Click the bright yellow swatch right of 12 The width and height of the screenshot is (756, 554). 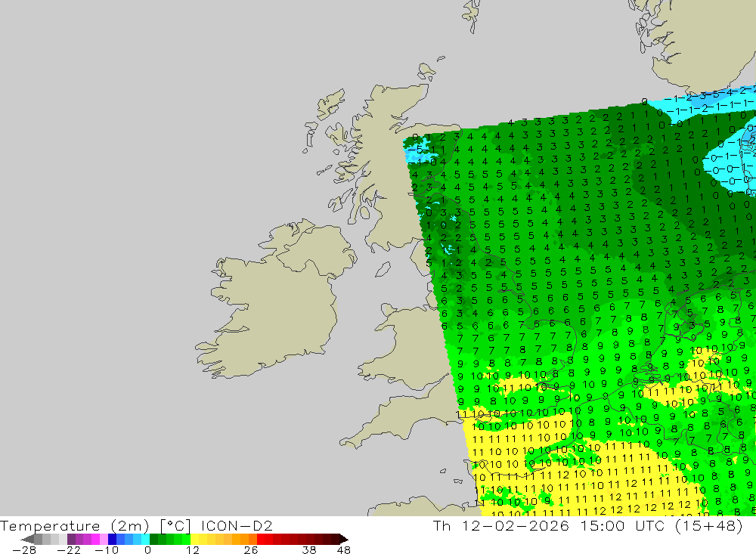(x=195, y=539)
